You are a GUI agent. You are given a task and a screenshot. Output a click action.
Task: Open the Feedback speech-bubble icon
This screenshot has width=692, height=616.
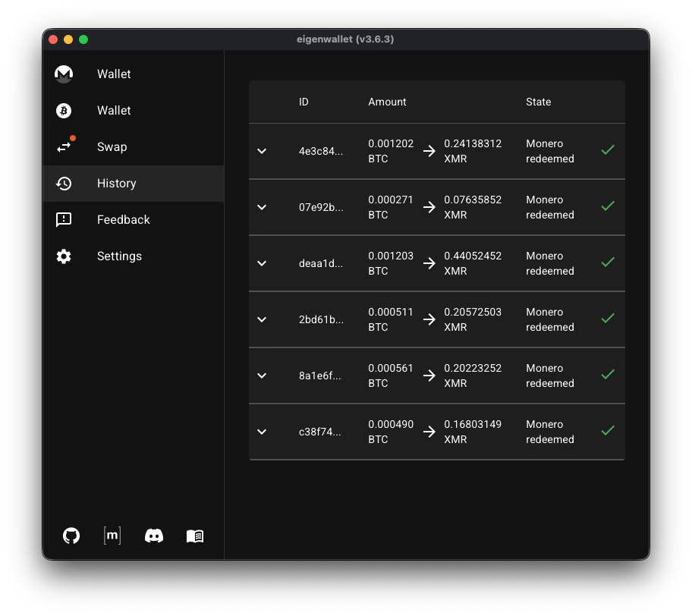click(x=63, y=219)
